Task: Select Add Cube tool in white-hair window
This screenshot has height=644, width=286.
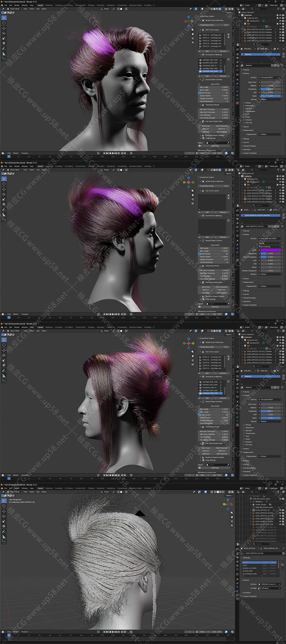Action: (4, 542)
